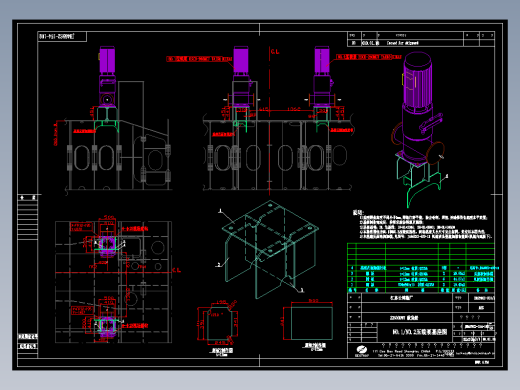
Task: Click the company logo in the title block
Action: [x=362, y=351]
